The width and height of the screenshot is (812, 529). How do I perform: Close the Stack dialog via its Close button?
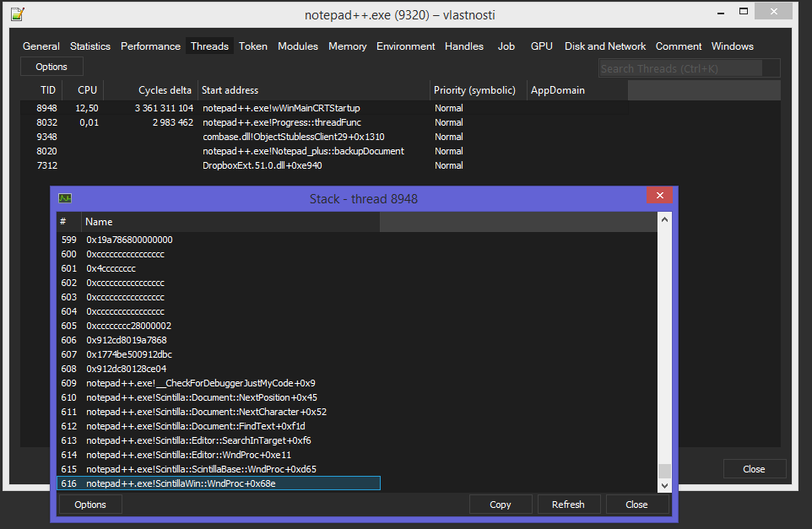tap(637, 504)
